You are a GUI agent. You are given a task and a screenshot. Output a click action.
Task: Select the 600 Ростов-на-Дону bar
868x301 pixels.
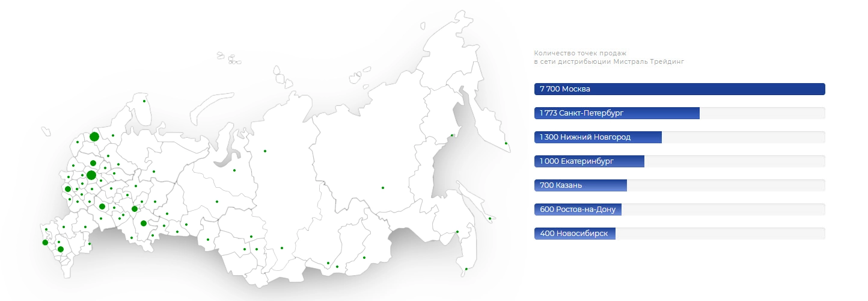pos(578,209)
